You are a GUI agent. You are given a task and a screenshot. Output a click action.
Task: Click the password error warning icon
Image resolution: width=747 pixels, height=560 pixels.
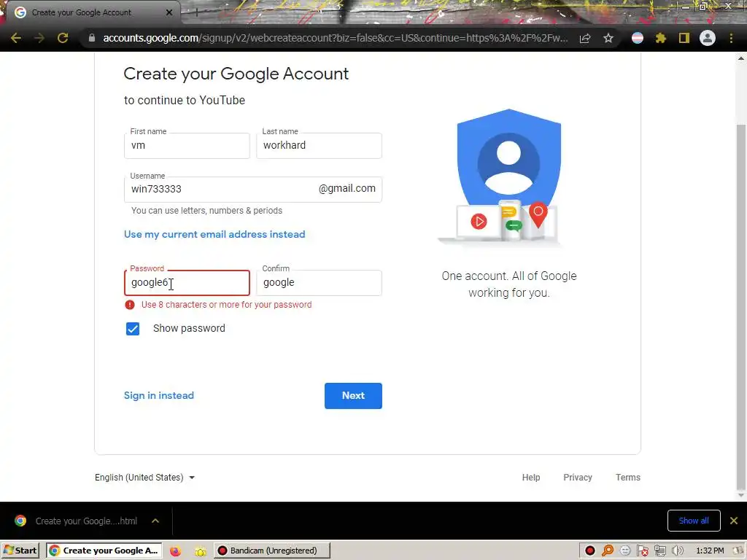point(130,305)
